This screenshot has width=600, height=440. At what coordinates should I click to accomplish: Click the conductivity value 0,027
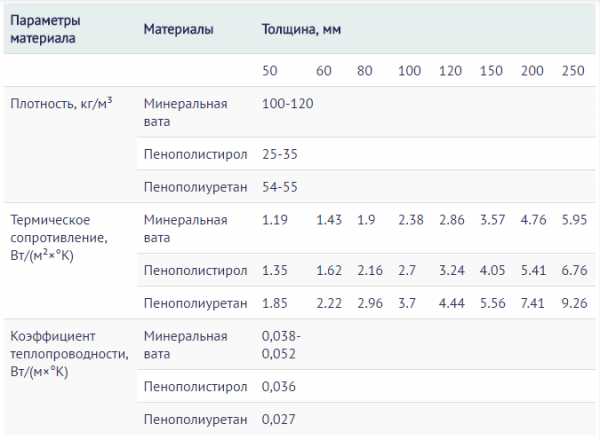click(x=279, y=419)
